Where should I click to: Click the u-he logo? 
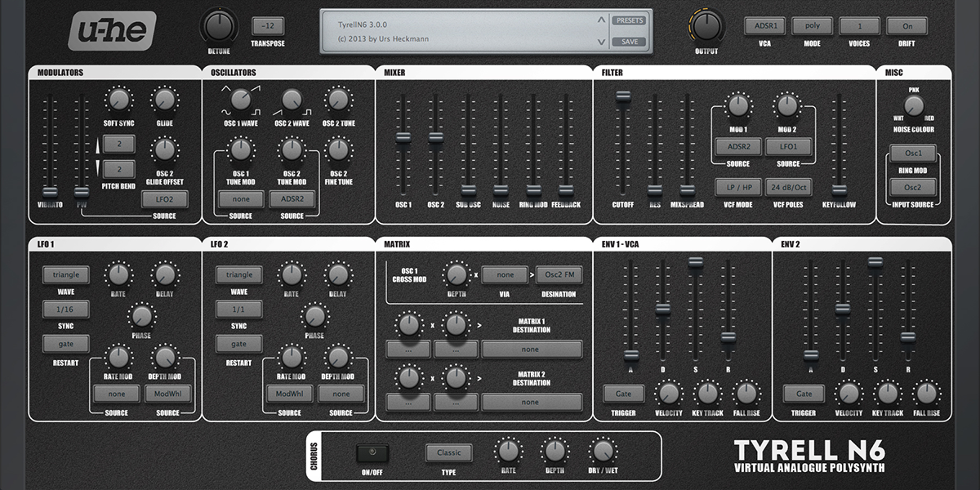click(112, 31)
